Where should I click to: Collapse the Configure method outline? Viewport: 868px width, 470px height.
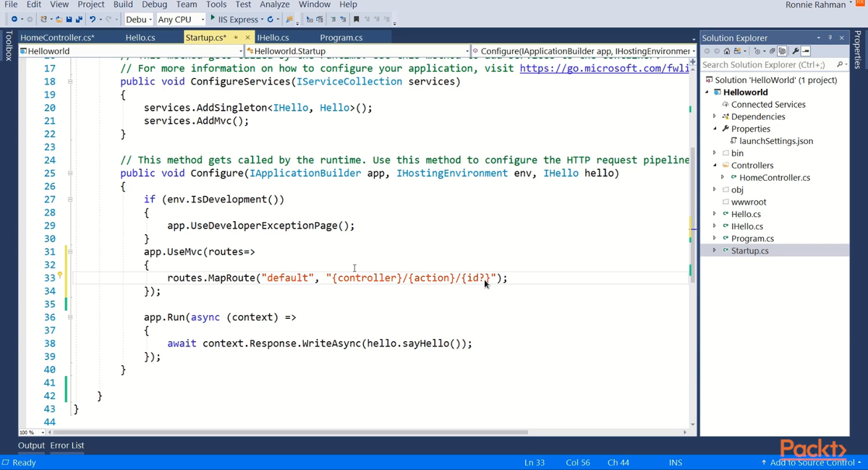tap(70, 174)
